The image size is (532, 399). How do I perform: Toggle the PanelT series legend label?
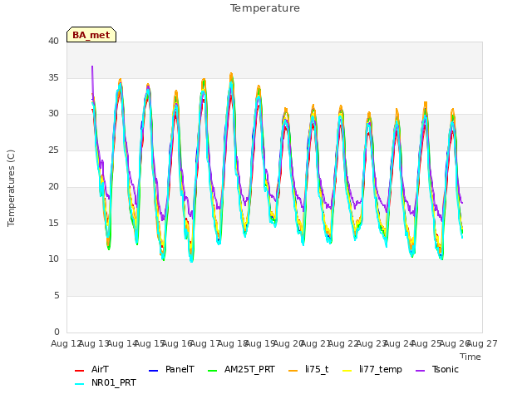click(180, 369)
